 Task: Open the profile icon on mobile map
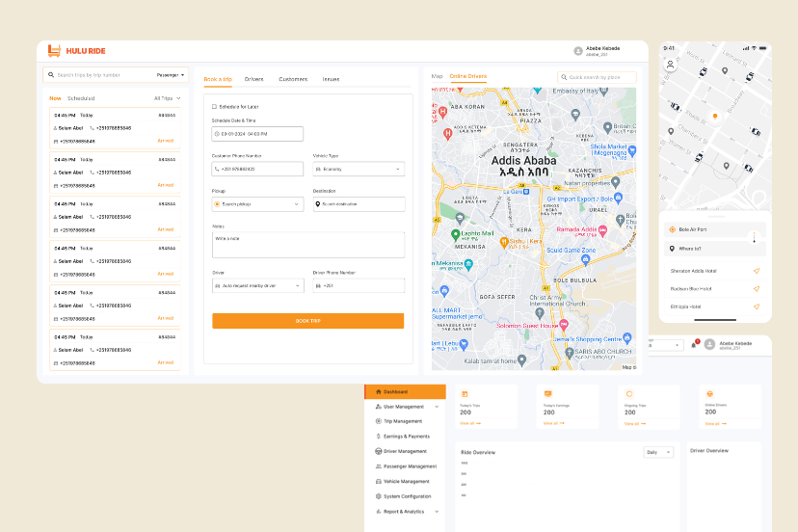click(x=670, y=65)
